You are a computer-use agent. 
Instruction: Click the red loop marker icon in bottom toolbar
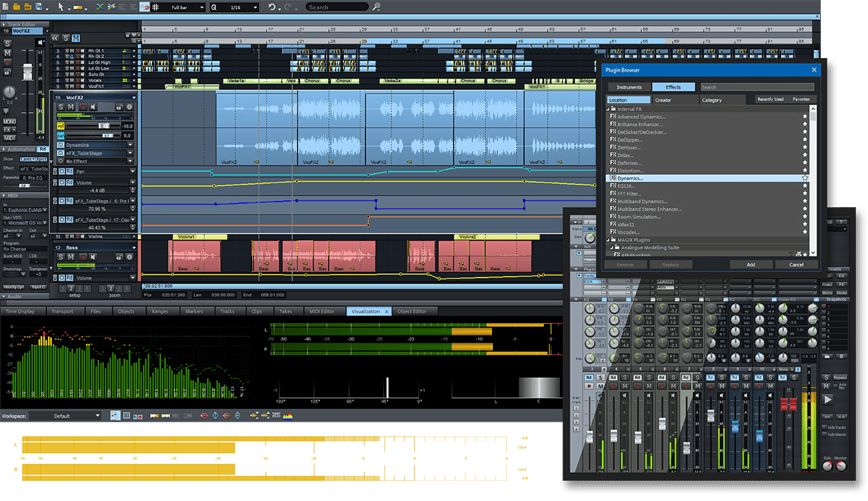coord(204,416)
